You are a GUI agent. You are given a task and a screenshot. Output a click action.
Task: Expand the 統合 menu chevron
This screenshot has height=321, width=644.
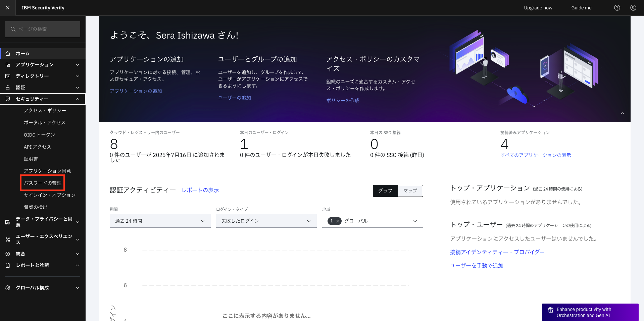(x=78, y=254)
